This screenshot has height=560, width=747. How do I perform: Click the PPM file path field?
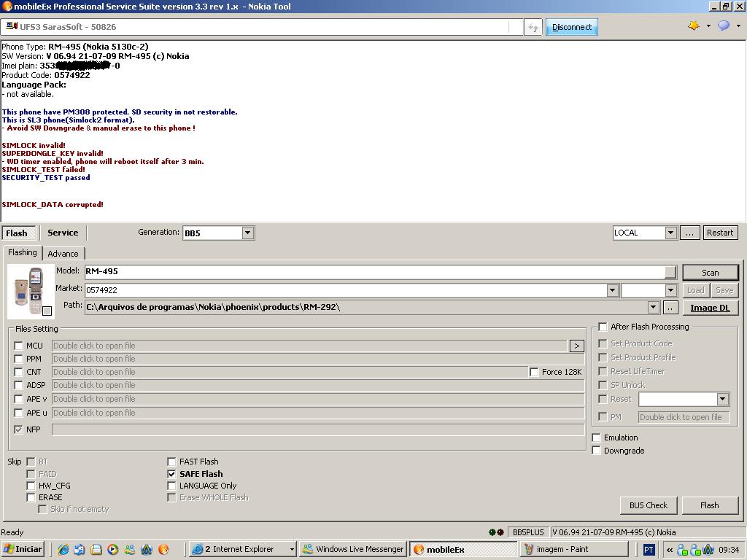[318, 359]
